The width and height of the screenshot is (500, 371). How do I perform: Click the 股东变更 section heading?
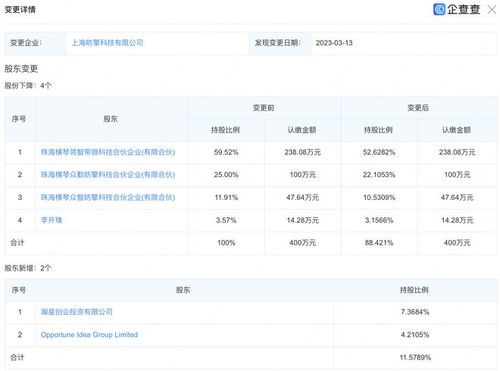pyautogui.click(x=21, y=69)
